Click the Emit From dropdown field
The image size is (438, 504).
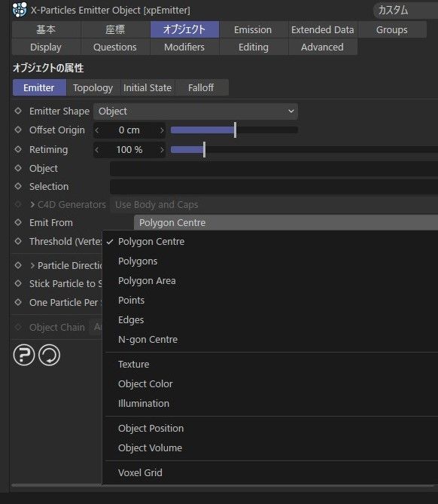286,222
